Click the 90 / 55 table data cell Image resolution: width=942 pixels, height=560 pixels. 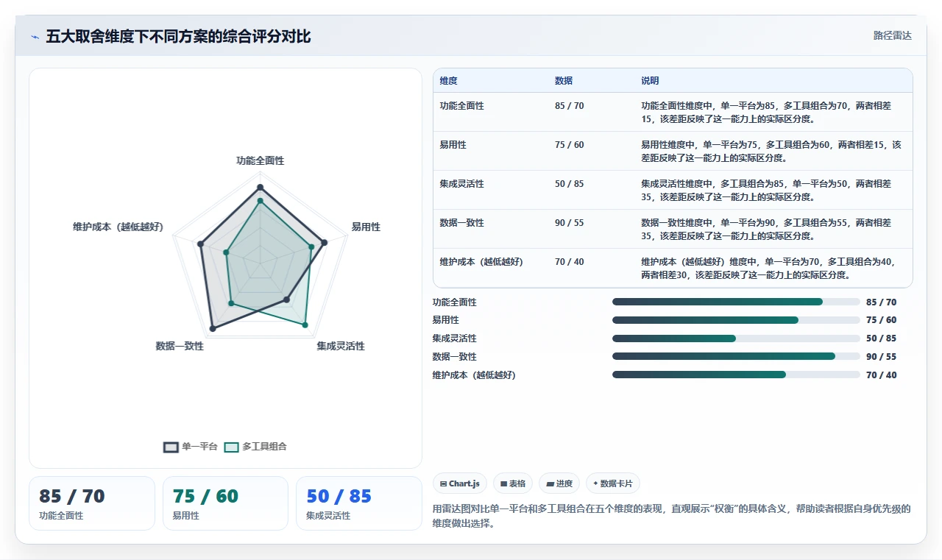(570, 223)
